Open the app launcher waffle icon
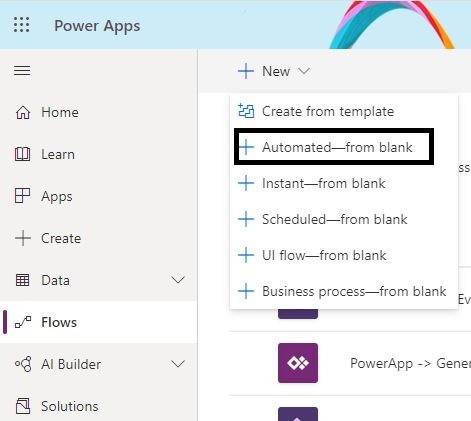Image resolution: width=471 pixels, height=421 pixels. pyautogui.click(x=22, y=25)
